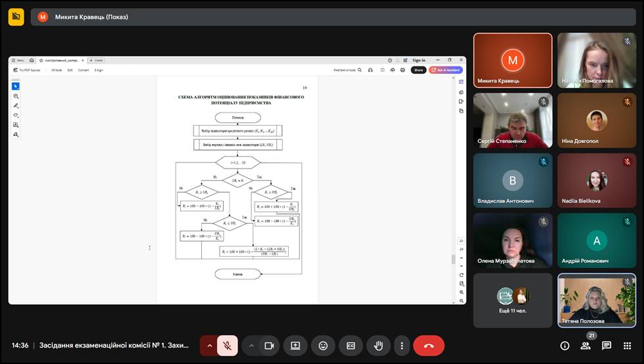Viewport: 644px width, 364px height.
Task: Open the three-dot more options menu
Action: tap(401, 346)
